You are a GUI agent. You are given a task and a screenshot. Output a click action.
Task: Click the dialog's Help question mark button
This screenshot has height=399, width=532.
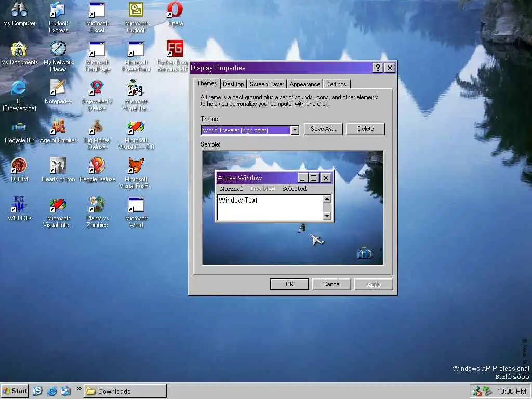[377, 68]
